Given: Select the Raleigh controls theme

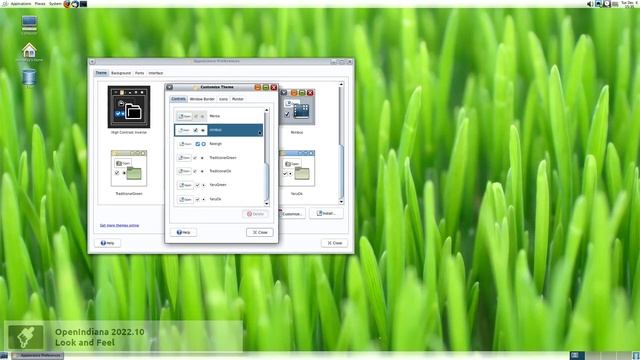Looking at the screenshot, I should coord(219,144).
